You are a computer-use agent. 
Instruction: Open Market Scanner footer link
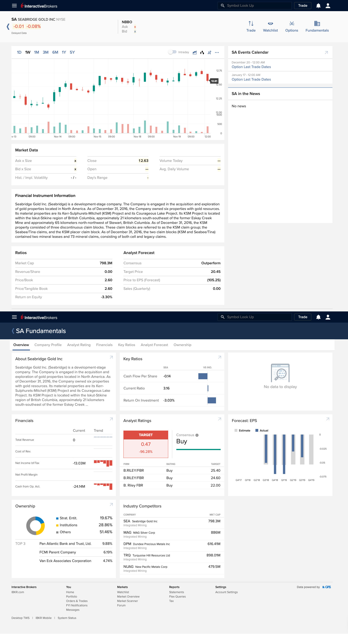[127, 601]
